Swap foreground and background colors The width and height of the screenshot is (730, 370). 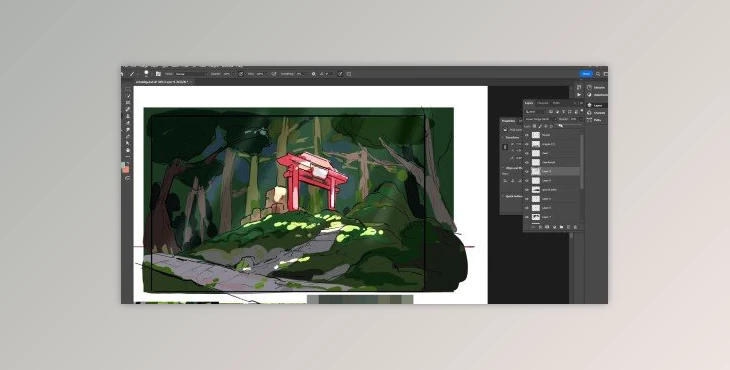128,163
